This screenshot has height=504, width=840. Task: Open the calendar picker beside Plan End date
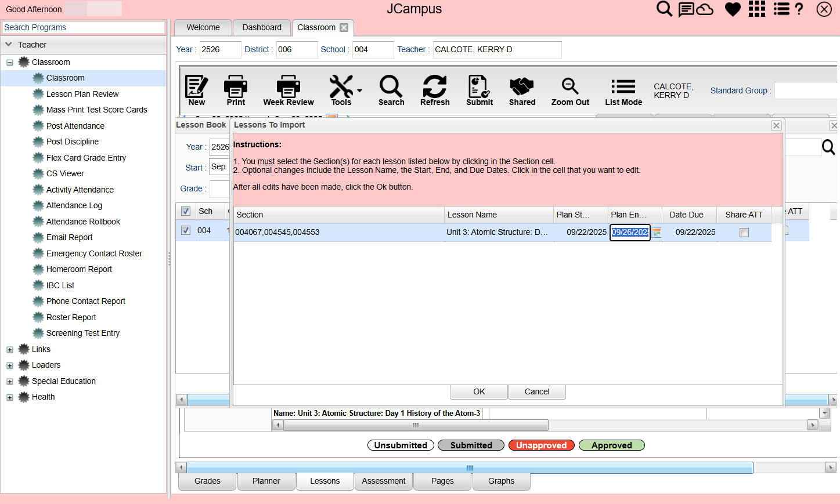click(657, 233)
